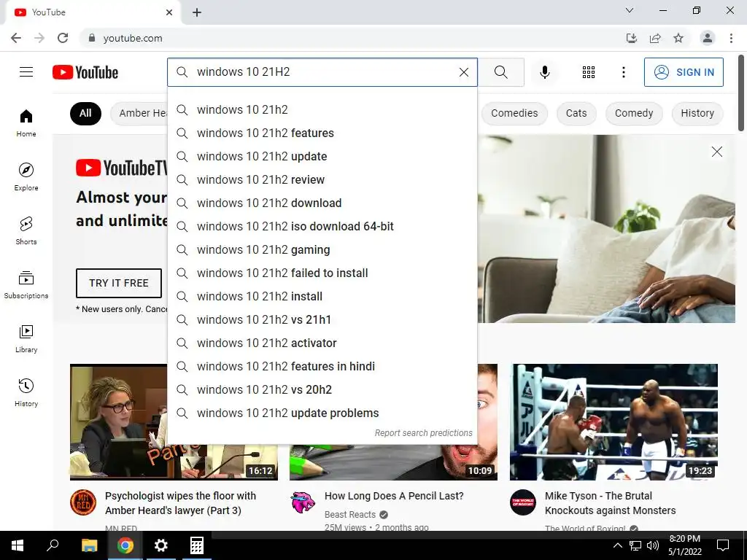Image resolution: width=747 pixels, height=560 pixels.
Task: Select the Comedy filter chip
Action: tap(634, 113)
